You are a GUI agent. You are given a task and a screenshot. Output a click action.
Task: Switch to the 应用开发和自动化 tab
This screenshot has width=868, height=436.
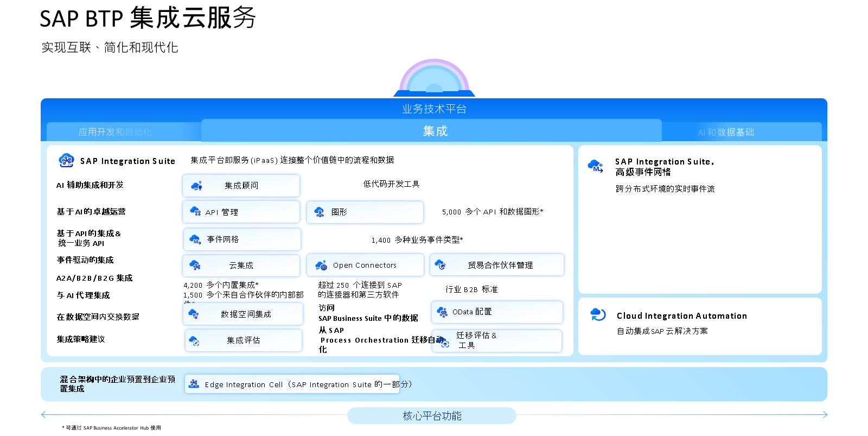pos(124,132)
